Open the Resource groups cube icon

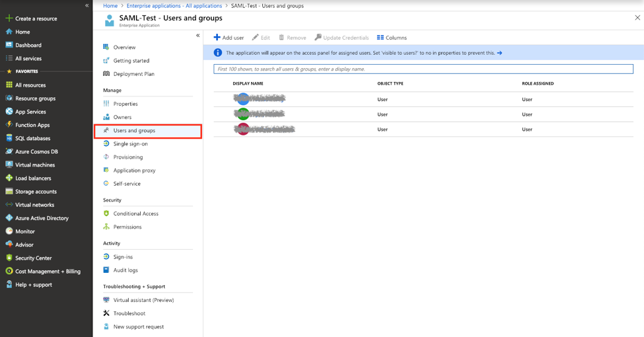9,98
